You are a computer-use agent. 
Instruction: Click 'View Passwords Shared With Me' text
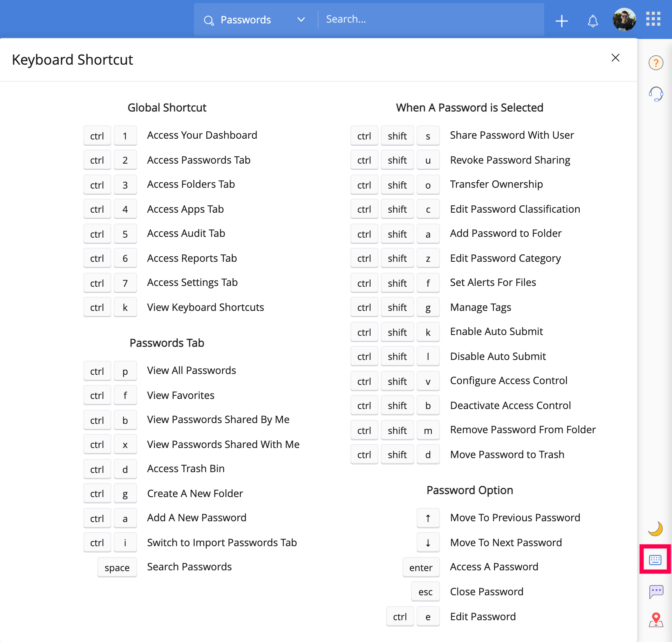click(223, 444)
